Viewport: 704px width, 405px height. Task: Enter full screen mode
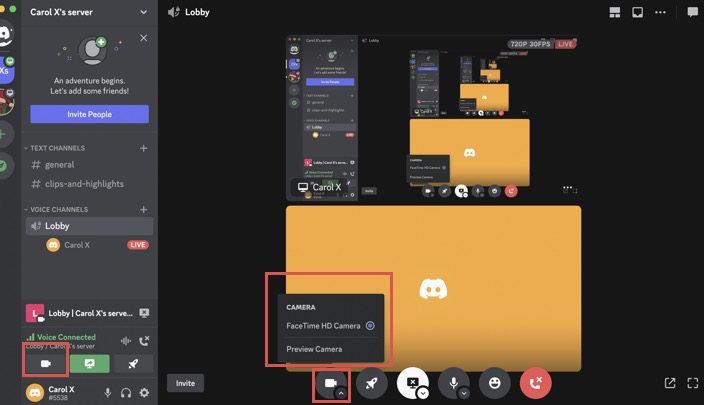coord(693,383)
